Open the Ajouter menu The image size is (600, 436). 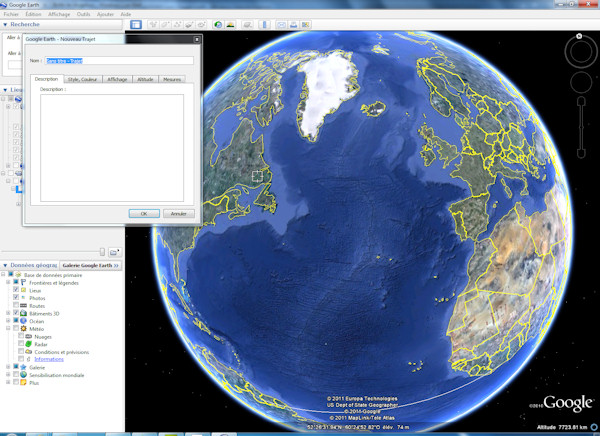click(105, 14)
